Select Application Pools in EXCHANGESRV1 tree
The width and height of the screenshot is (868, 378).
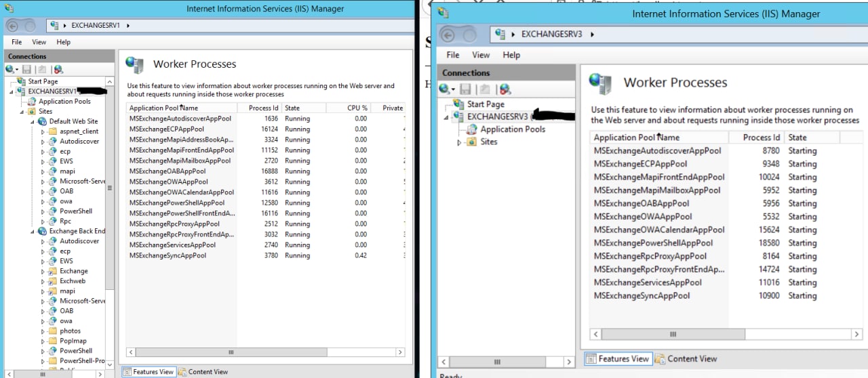pyautogui.click(x=64, y=102)
